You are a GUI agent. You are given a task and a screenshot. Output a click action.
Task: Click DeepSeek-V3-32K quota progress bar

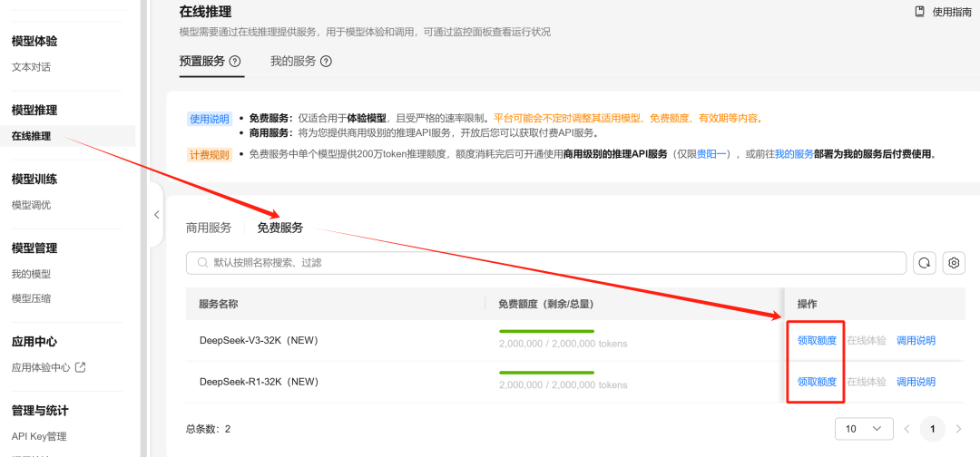[x=546, y=331]
